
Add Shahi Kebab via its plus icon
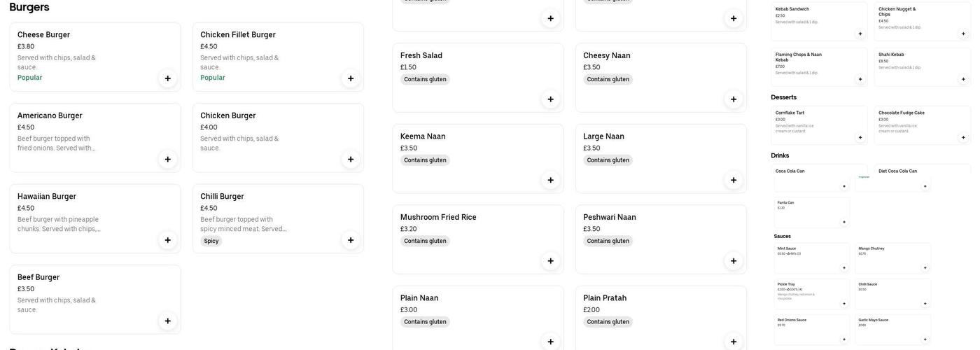[963, 79]
